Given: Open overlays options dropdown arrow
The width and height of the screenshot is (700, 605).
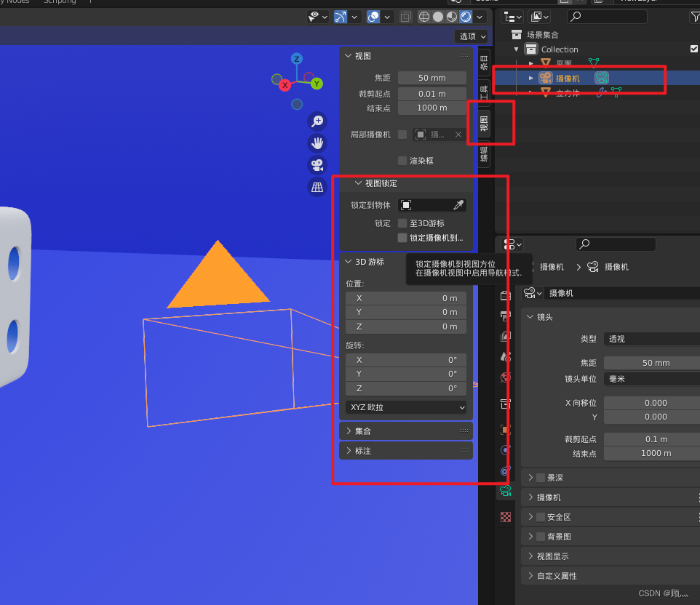Looking at the screenshot, I should 387,17.
